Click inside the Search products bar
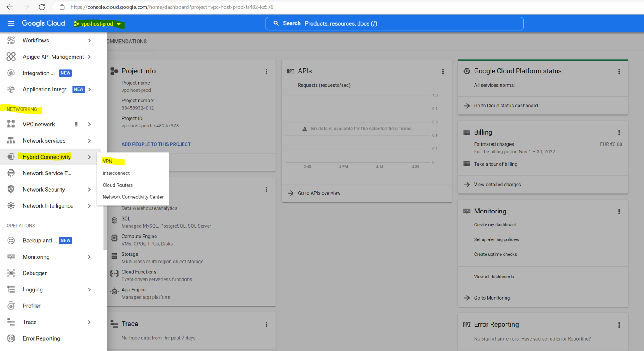644x351 pixels. pos(394,23)
